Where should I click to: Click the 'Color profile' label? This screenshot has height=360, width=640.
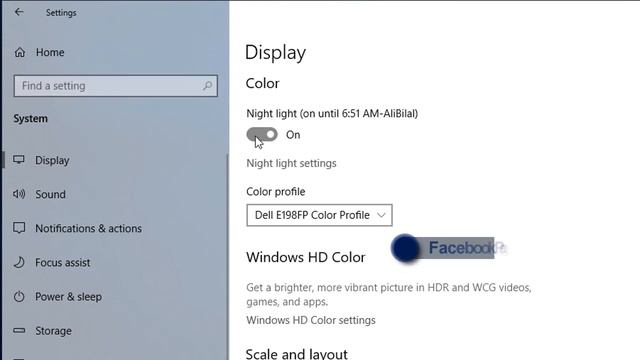(276, 192)
